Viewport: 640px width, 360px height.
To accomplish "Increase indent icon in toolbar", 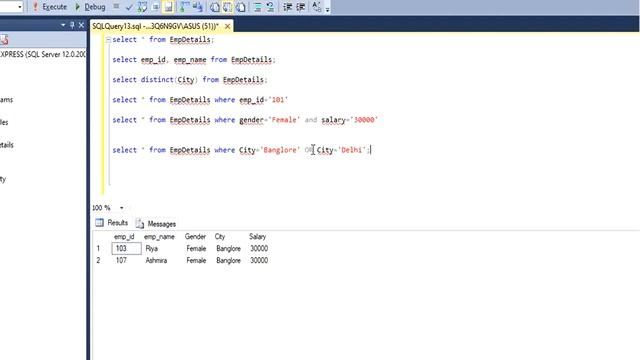I will coord(300,7).
